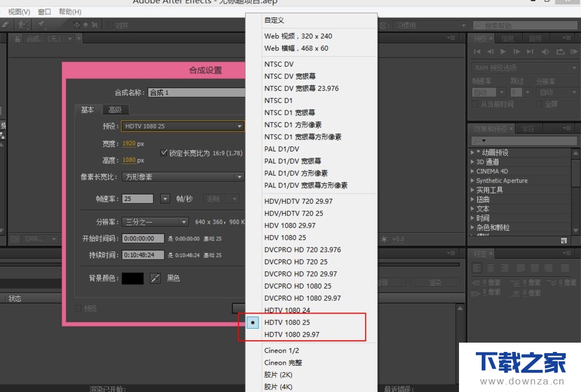Toggle the 预览 checkbox in the dialog
The height and width of the screenshot is (392, 581).
(78, 308)
